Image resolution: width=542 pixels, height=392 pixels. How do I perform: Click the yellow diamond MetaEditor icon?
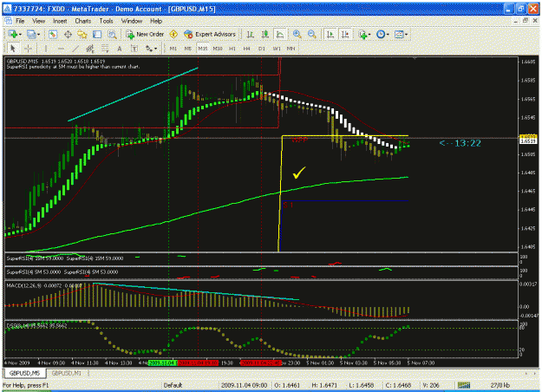pyautogui.click(x=173, y=34)
